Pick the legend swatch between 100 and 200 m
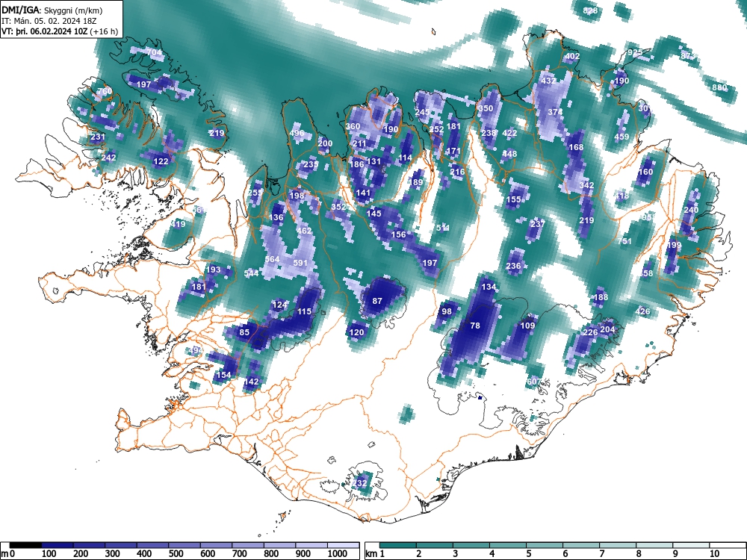The image size is (747, 560). click(x=58, y=545)
